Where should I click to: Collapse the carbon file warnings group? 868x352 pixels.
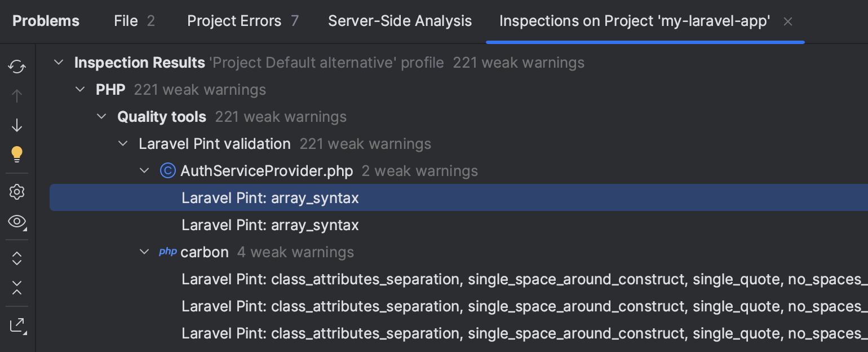point(144,252)
